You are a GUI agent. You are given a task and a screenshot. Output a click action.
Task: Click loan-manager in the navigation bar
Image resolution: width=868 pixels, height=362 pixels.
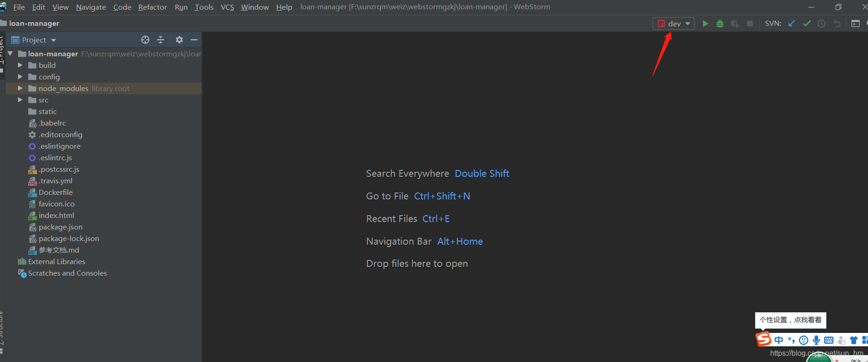tap(34, 24)
